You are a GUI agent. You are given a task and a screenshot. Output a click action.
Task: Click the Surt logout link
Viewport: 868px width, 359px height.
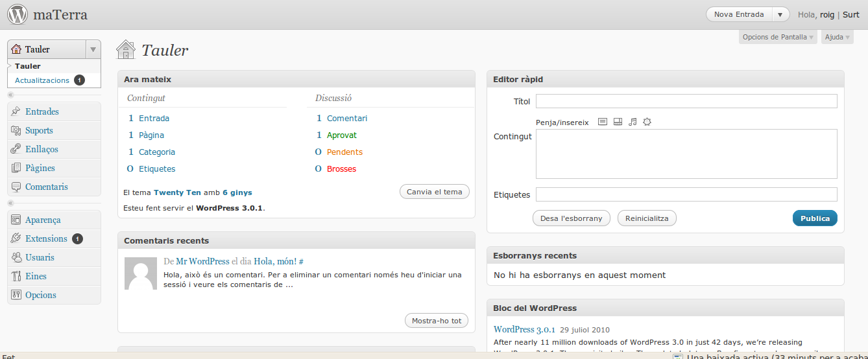pyautogui.click(x=851, y=15)
